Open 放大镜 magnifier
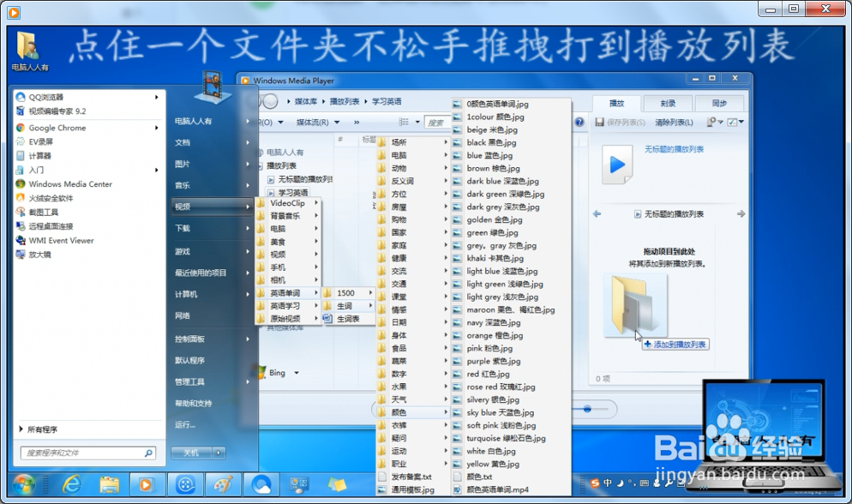 click(39, 255)
